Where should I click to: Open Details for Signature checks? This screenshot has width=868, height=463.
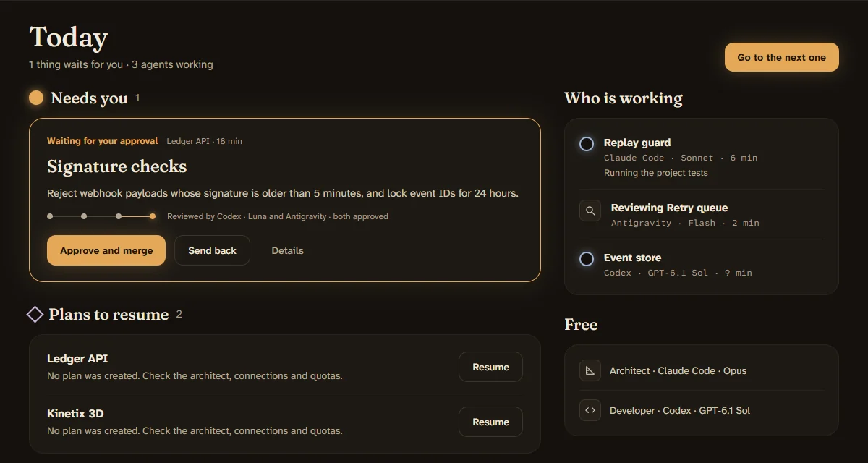tap(287, 250)
